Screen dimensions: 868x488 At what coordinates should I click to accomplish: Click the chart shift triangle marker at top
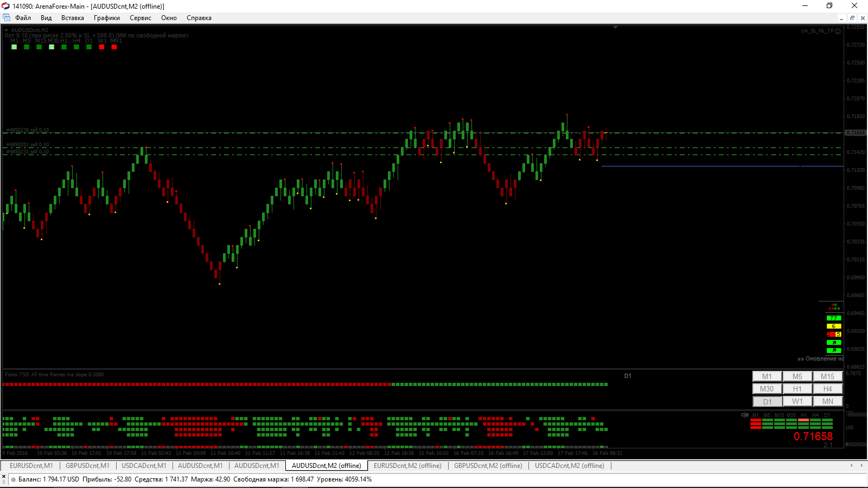pyautogui.click(x=615, y=27)
